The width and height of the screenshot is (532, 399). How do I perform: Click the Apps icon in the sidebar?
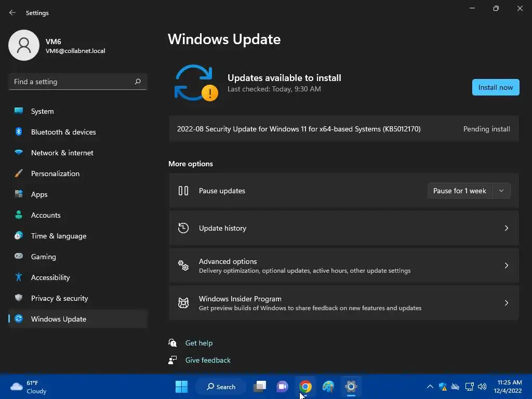(19, 194)
